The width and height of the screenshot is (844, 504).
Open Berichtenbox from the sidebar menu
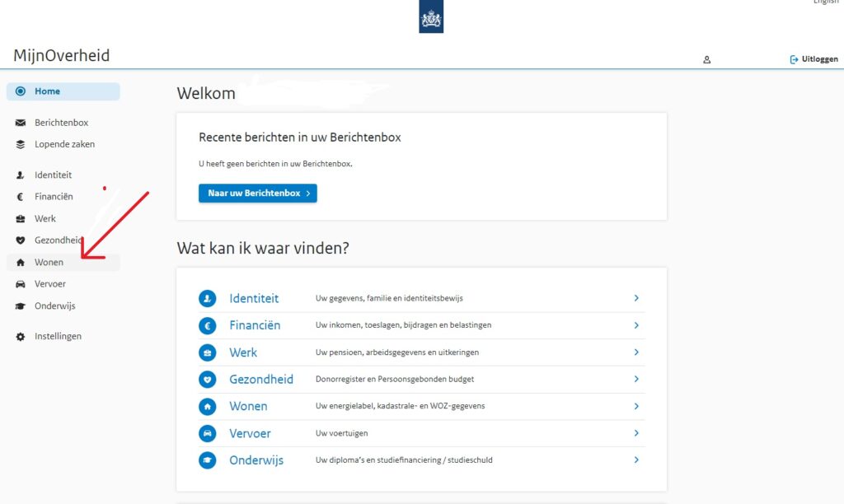pyautogui.click(x=63, y=123)
